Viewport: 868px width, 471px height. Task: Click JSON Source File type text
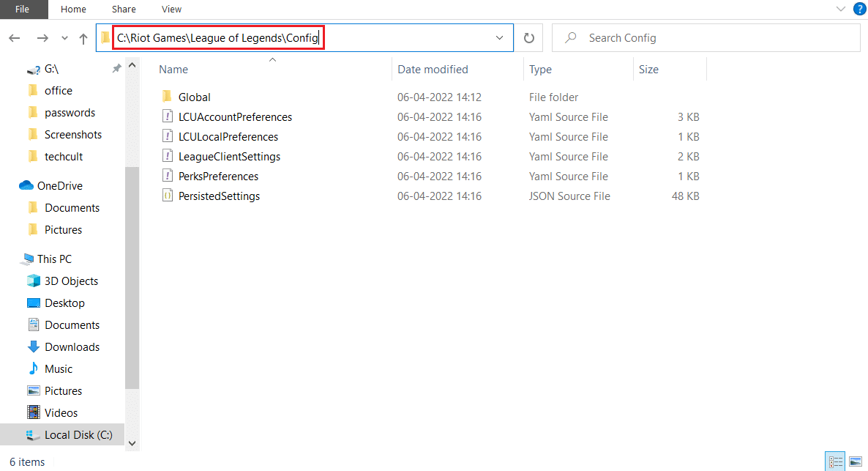click(x=569, y=196)
